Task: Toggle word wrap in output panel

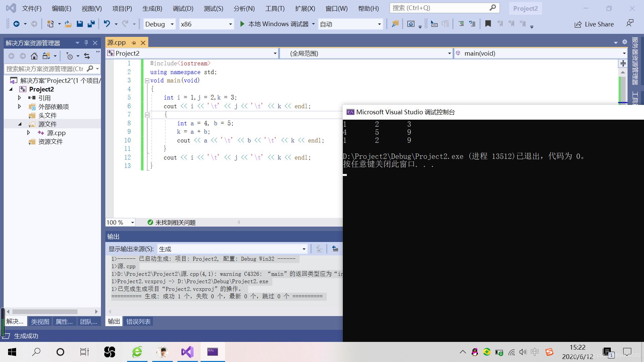Action: coord(335,249)
